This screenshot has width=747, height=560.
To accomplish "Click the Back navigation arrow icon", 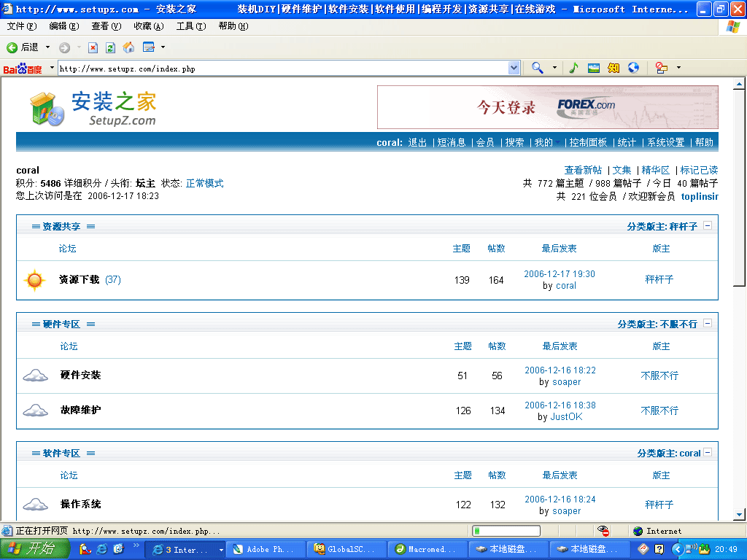I will click(12, 47).
